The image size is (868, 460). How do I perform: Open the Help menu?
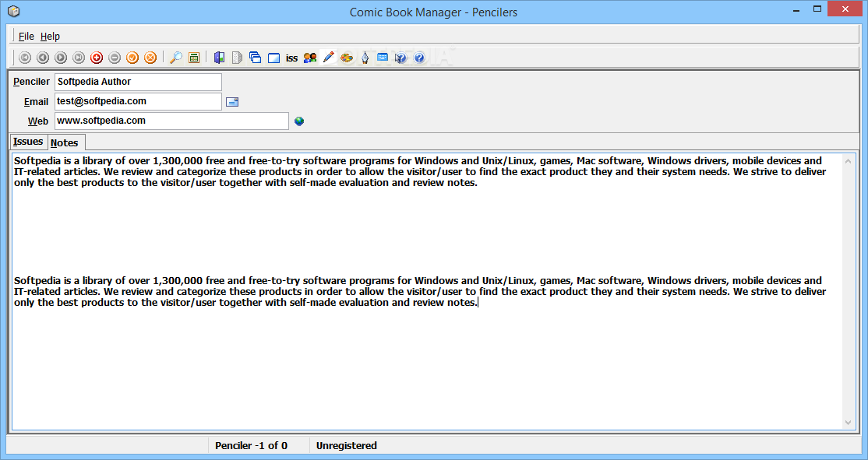coord(50,36)
